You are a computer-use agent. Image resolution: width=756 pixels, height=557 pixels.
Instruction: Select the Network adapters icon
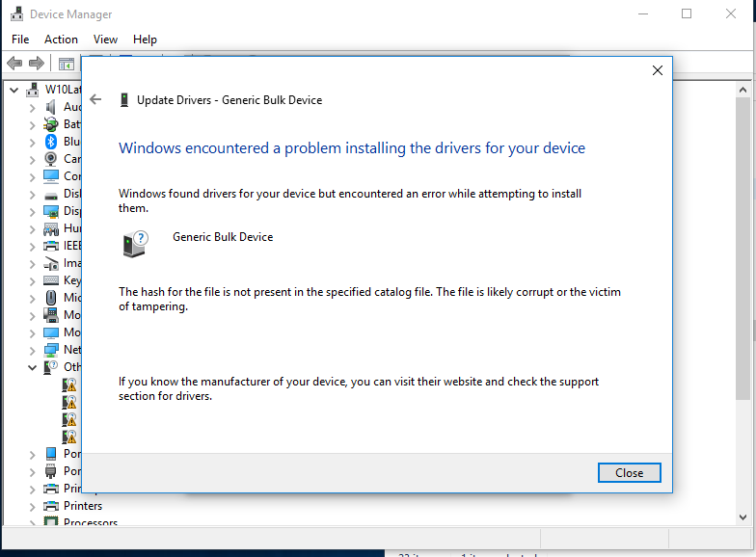point(50,350)
